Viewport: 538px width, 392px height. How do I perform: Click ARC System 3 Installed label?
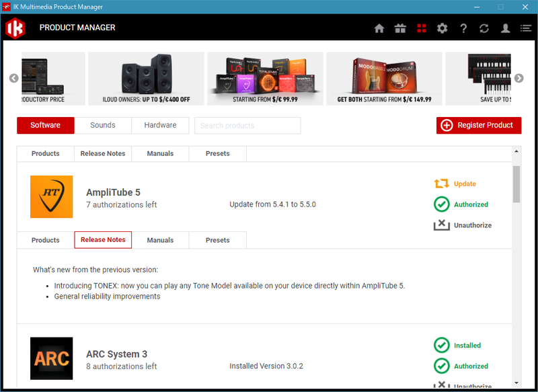[467, 346]
